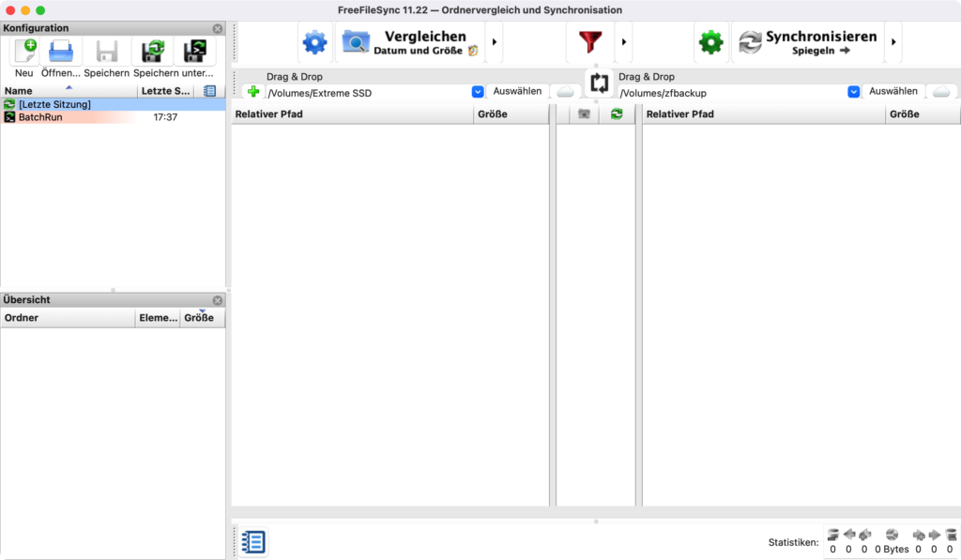This screenshot has height=560, width=961.
Task: Open configuration list column options icon
Action: click(209, 91)
